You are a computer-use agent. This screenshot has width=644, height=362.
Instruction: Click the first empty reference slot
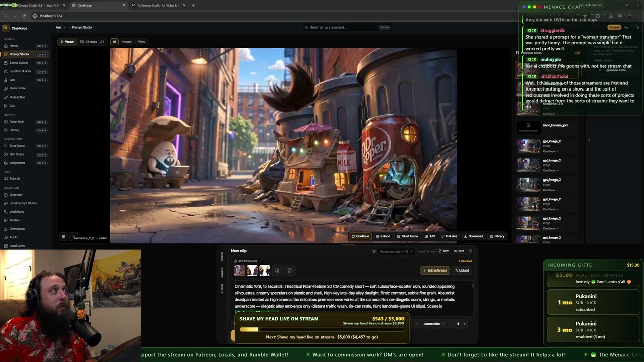point(277,270)
